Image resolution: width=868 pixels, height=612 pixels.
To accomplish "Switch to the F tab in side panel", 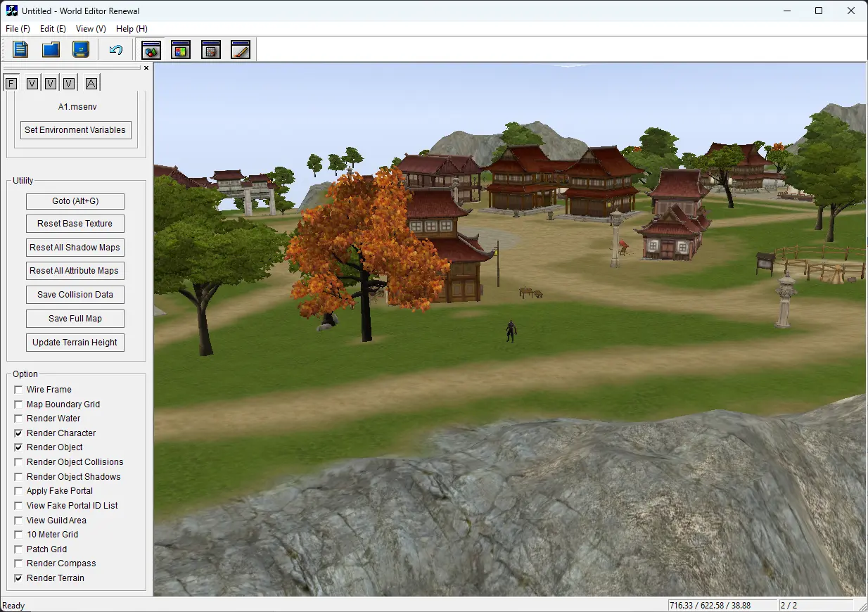I will pyautogui.click(x=11, y=84).
